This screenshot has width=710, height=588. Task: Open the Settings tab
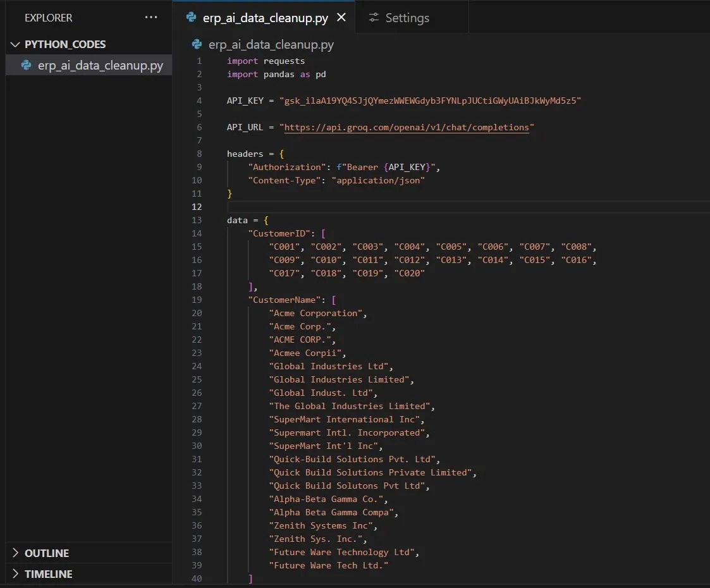point(407,18)
